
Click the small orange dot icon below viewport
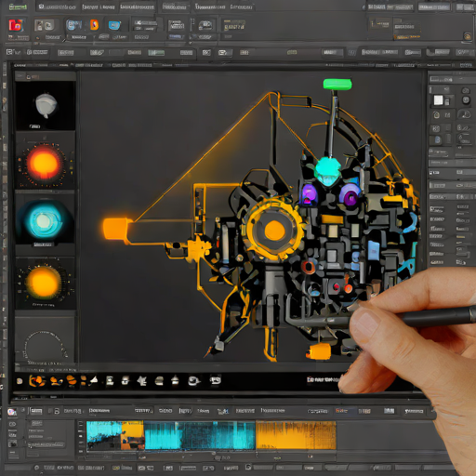click(x=20, y=381)
